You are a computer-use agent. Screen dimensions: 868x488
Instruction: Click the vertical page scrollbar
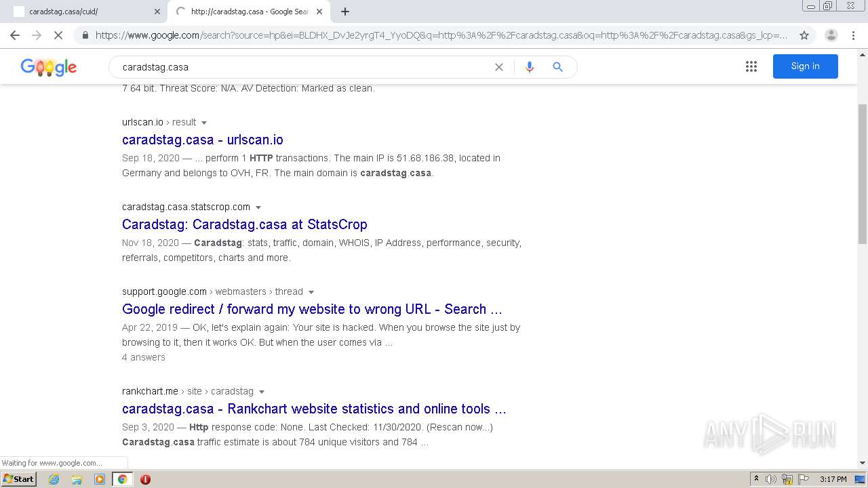point(863,174)
